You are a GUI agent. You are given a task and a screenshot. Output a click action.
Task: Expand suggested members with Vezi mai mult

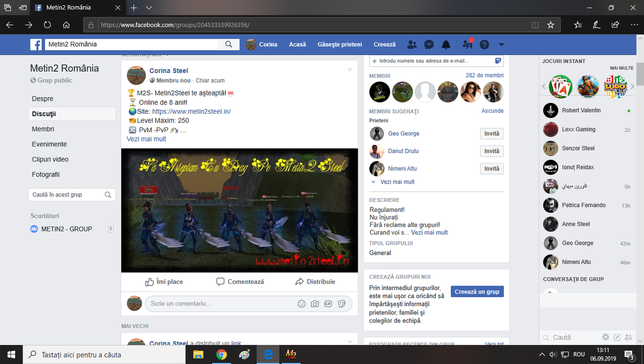(x=397, y=182)
